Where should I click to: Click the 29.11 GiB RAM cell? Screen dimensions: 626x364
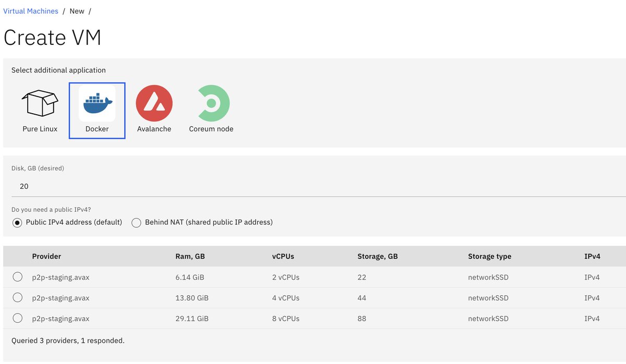point(192,319)
